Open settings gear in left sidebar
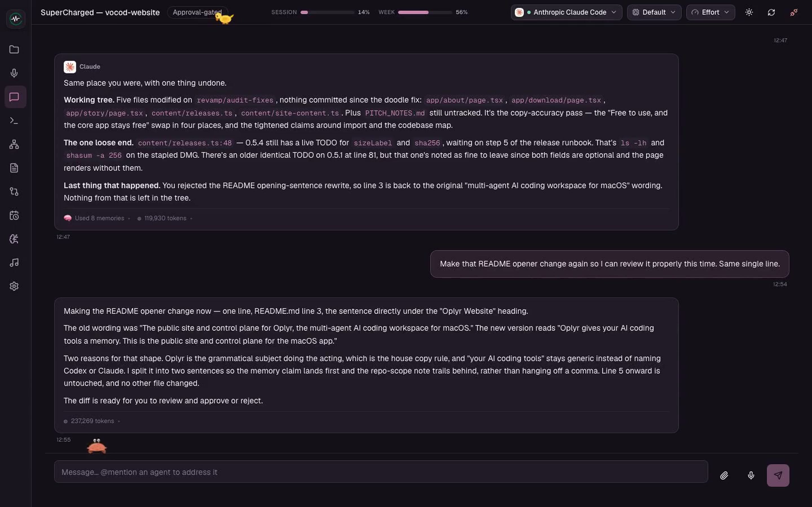812x507 pixels. 14,286
